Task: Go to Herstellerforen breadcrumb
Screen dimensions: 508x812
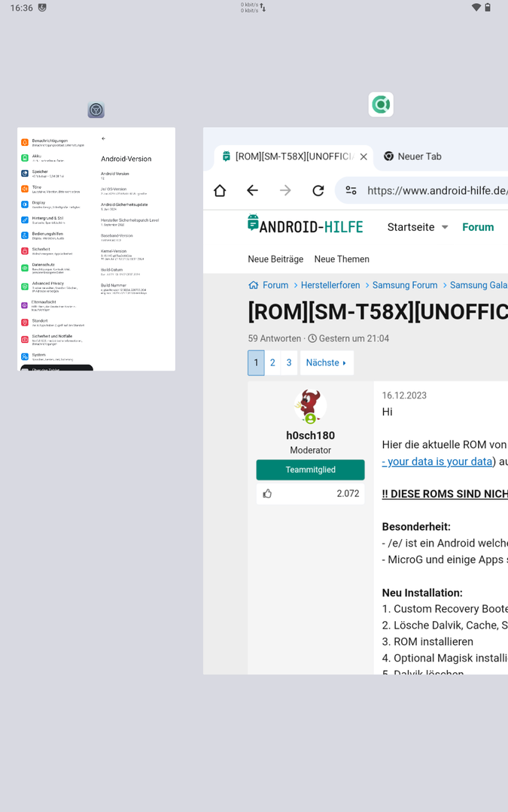Action: pyautogui.click(x=330, y=286)
